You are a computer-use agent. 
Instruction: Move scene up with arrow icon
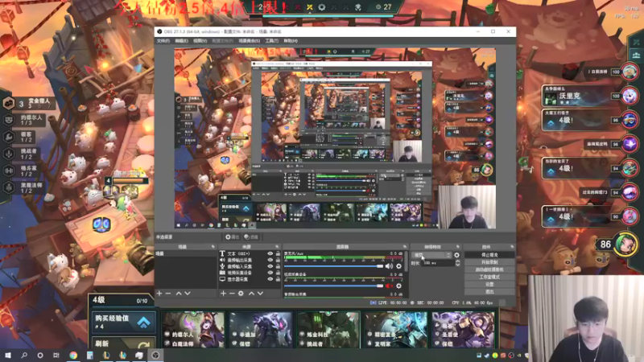179,294
